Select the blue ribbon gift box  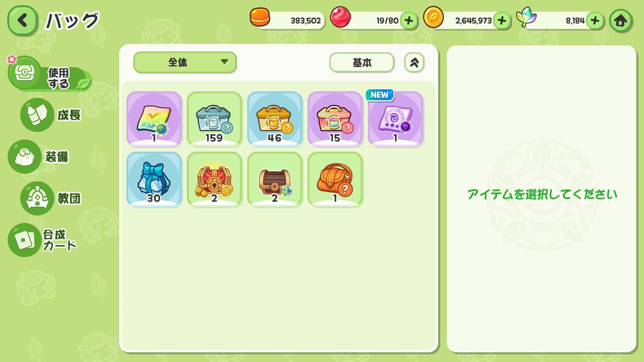[x=154, y=179]
